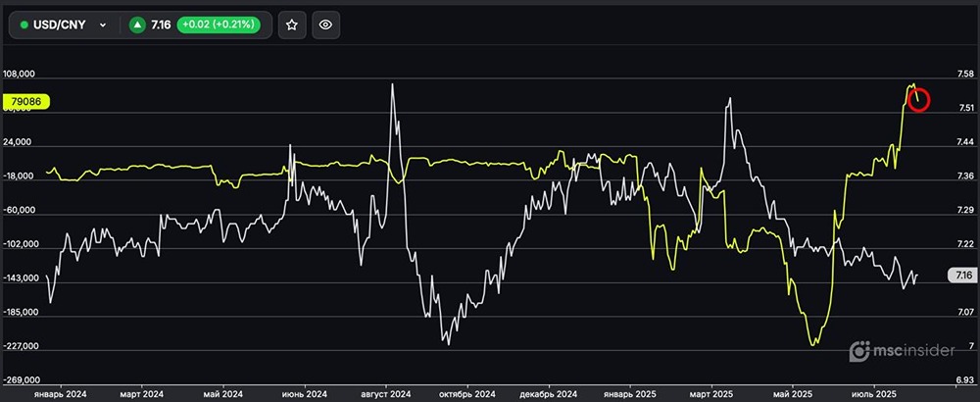Screen dimensions: 980x402
Task: Click the 7.16 price next to the up arrow
Action: tap(162, 25)
